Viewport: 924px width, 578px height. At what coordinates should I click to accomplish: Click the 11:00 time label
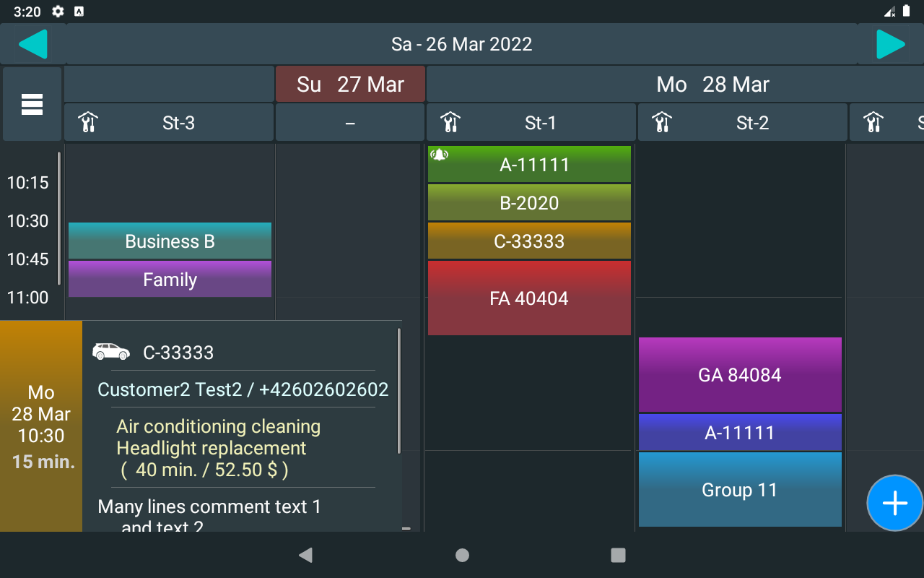point(28,298)
